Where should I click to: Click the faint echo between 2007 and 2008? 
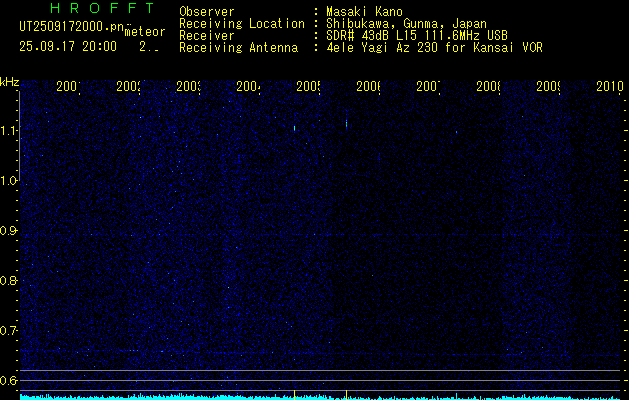coord(457,132)
